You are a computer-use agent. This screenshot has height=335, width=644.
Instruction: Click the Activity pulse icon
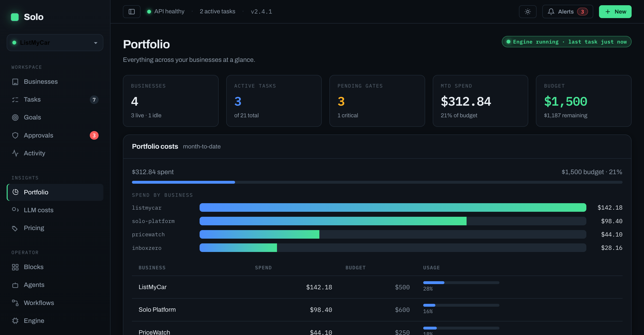pyautogui.click(x=15, y=153)
